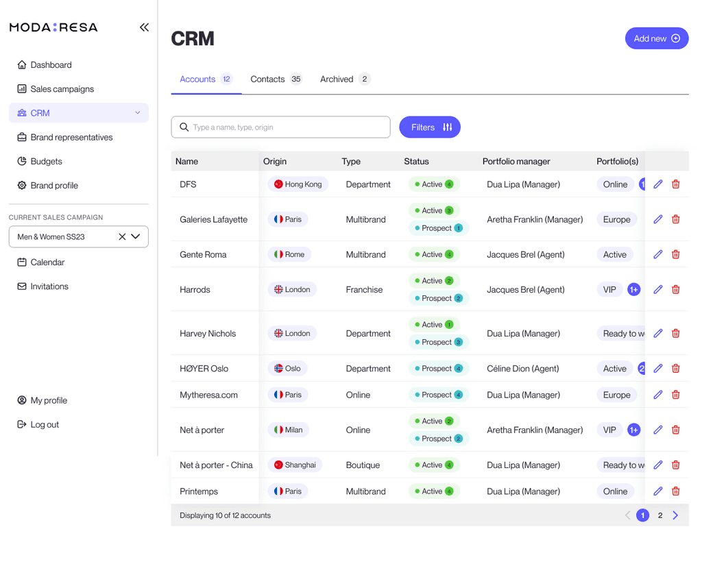Viewport: 702px width, 588px height.
Task: Log out from sidebar
Action: 38,425
